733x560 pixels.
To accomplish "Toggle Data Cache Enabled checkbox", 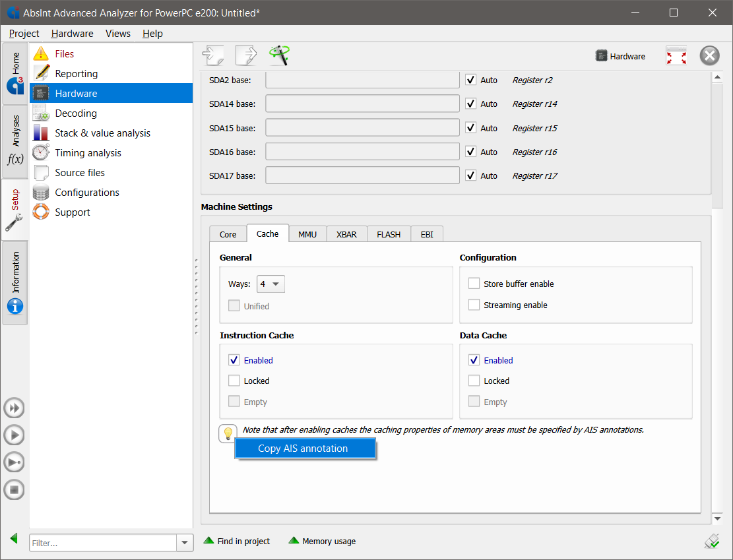I will pyautogui.click(x=474, y=360).
